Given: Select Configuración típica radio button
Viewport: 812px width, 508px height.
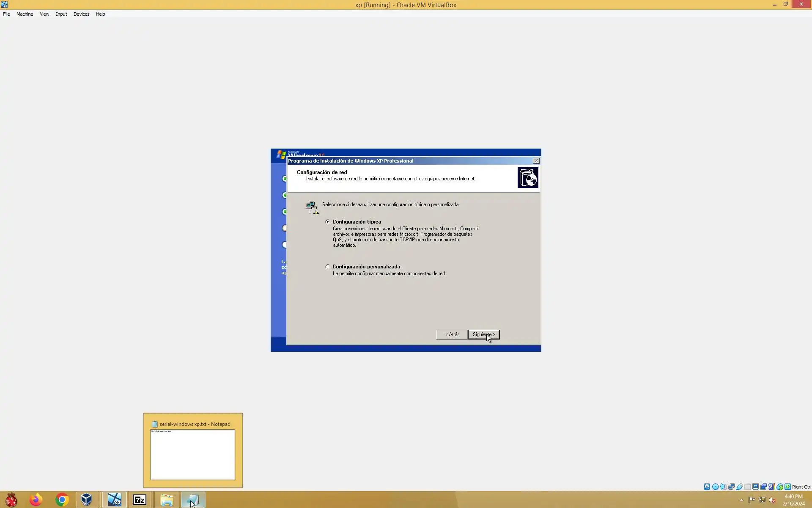Looking at the screenshot, I should 328,222.
